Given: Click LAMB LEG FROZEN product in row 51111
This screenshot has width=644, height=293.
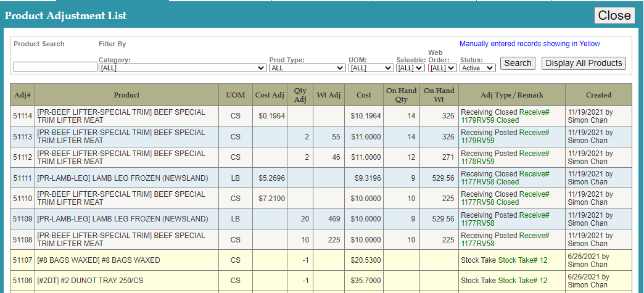Looking at the screenshot, I should coord(122,178).
